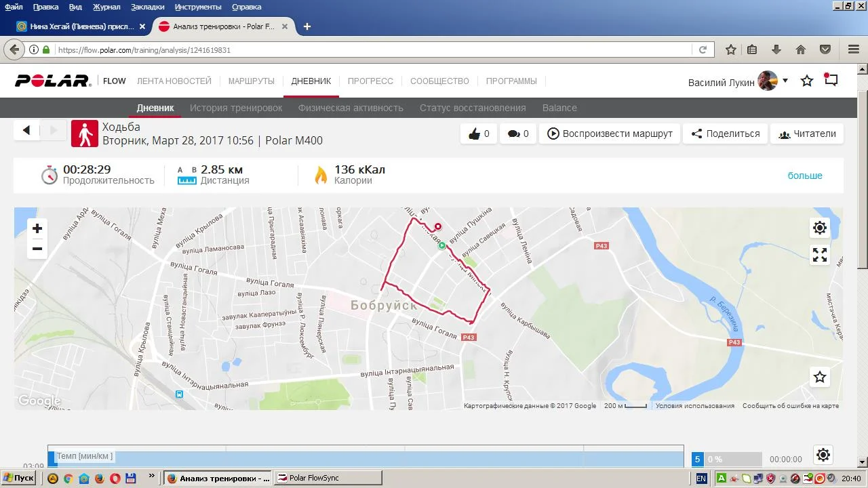Open the Вид menu
This screenshot has height=488, width=868.
75,7
